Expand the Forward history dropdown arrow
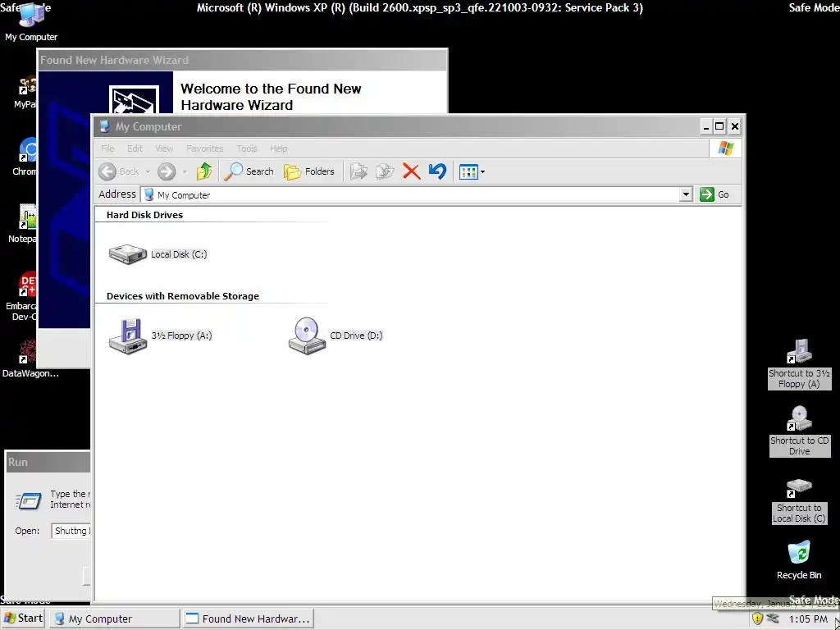Image resolution: width=840 pixels, height=630 pixels. [x=185, y=172]
